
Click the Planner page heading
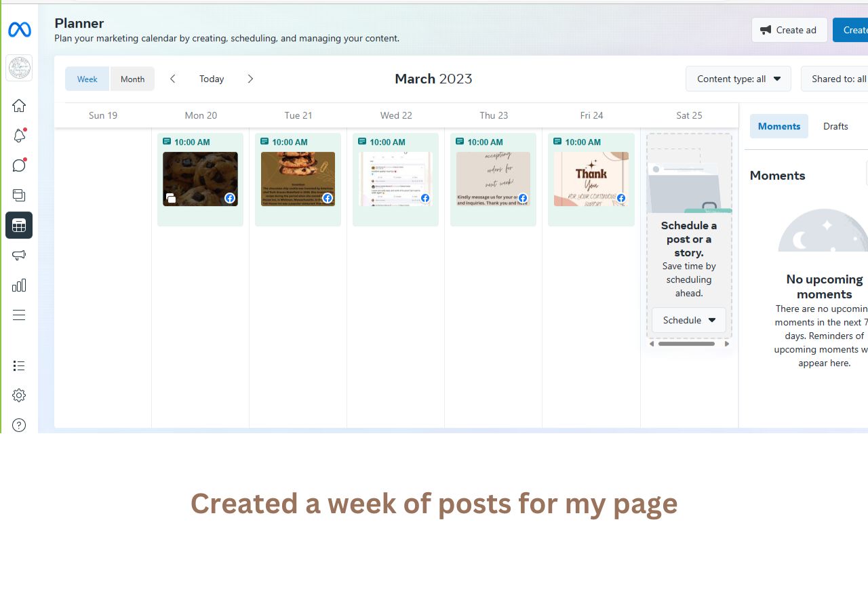pos(79,23)
